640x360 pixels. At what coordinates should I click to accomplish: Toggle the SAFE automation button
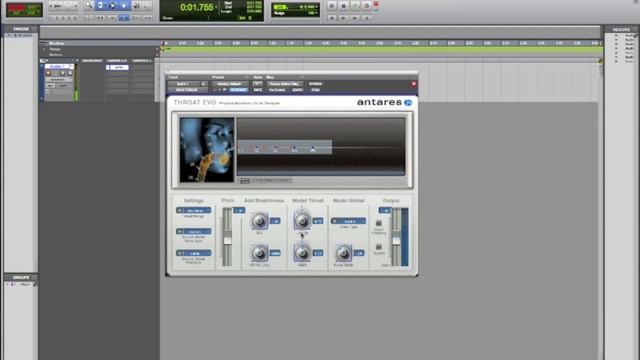click(x=258, y=90)
